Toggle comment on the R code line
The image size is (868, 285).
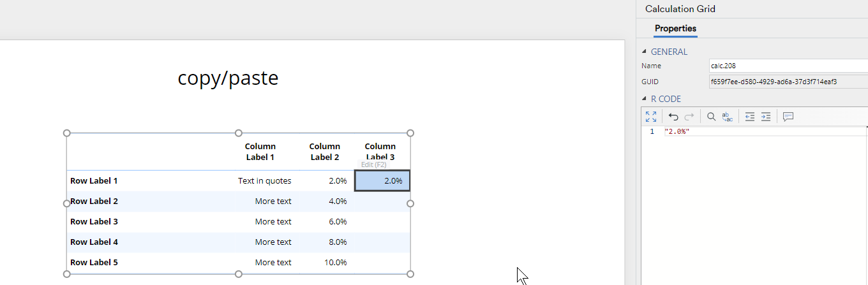click(x=788, y=117)
